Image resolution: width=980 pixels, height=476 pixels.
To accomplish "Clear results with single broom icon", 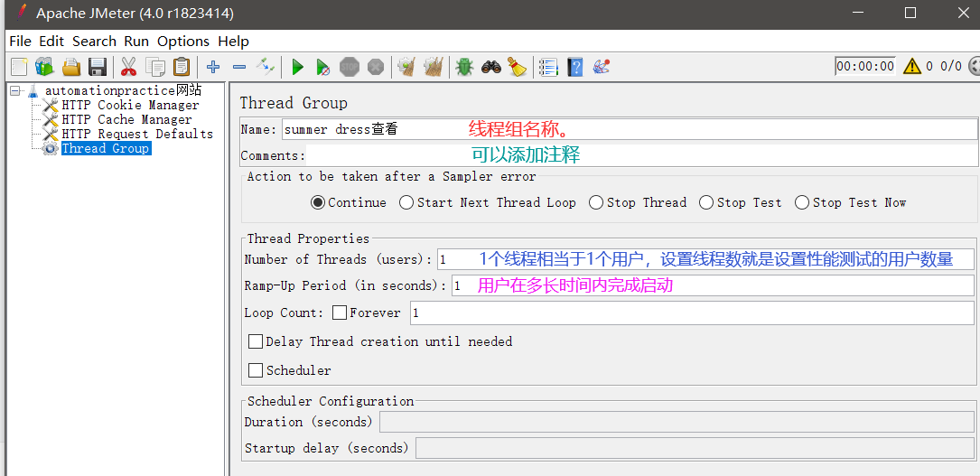I will click(x=406, y=66).
